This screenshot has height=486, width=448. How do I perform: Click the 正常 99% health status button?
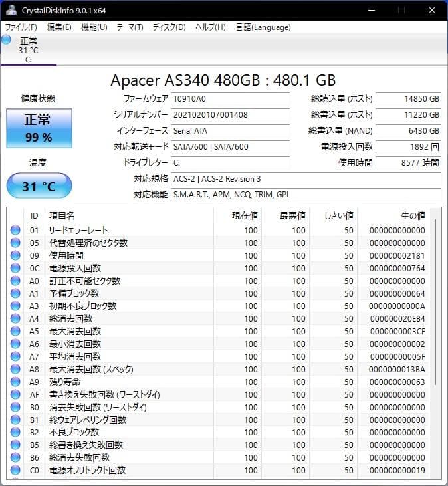(x=39, y=128)
